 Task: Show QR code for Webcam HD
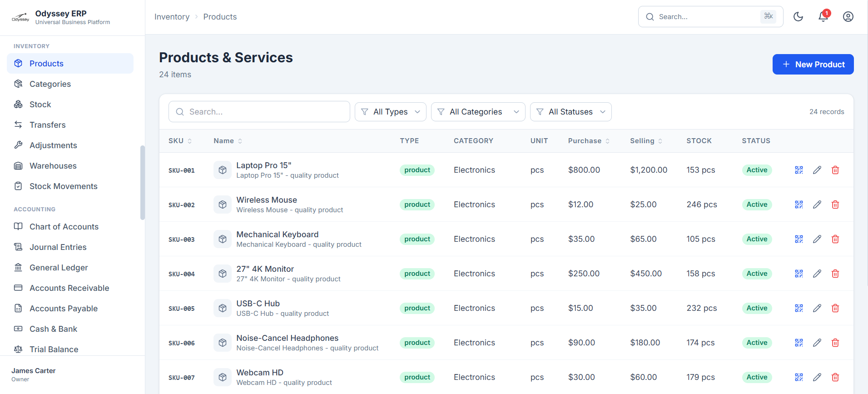coord(799,377)
